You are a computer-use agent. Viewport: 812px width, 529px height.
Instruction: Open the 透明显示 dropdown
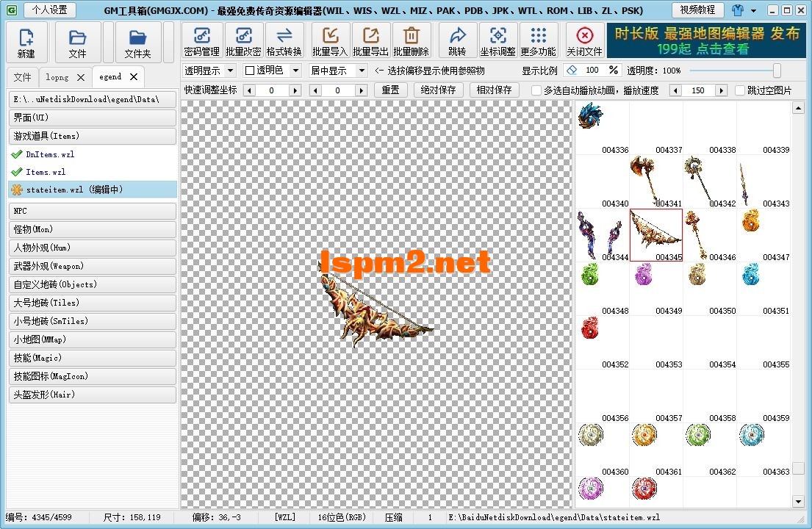209,71
